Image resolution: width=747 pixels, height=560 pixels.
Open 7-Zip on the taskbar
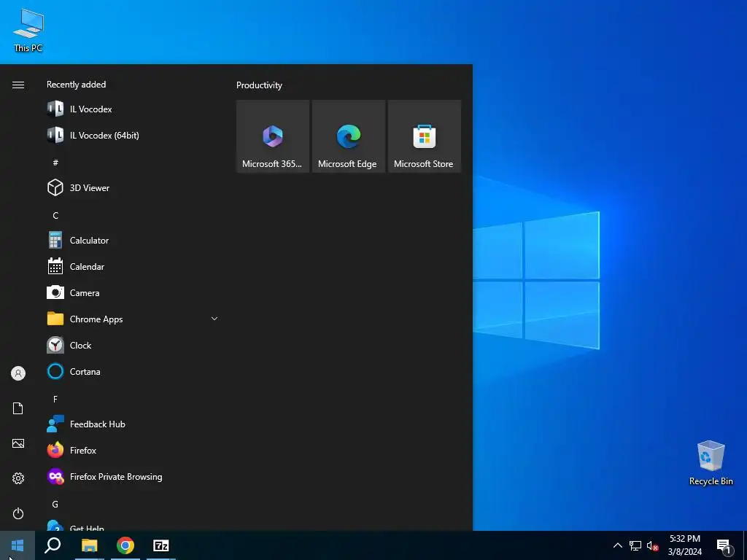coord(161,545)
